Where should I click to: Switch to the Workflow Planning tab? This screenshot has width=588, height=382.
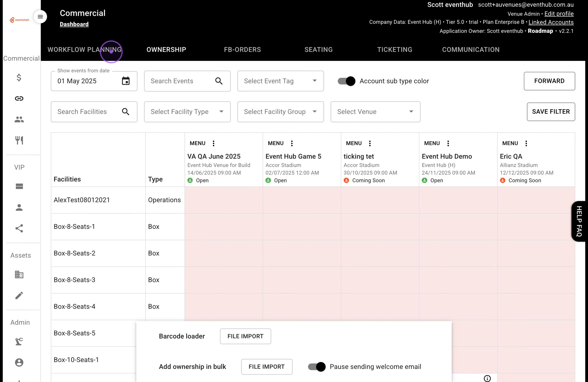(x=85, y=50)
